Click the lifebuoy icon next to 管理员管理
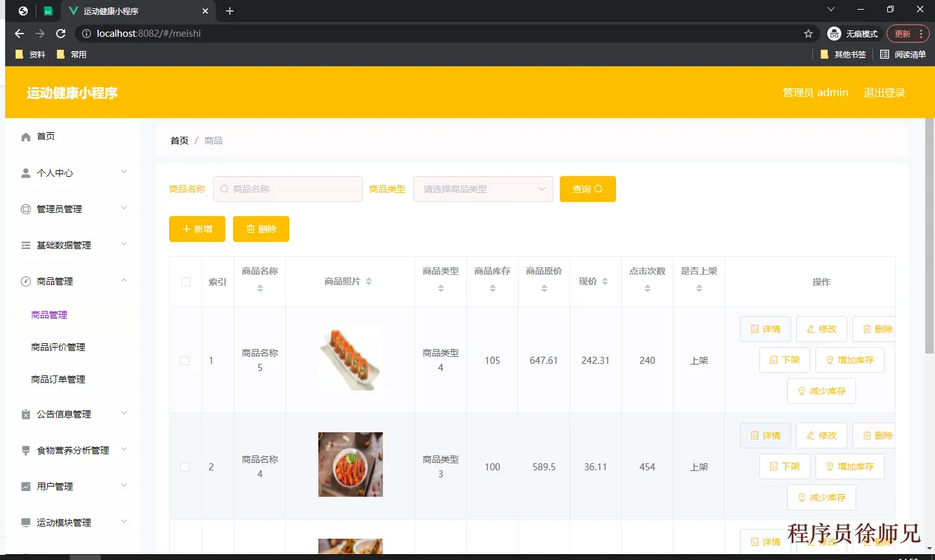 coord(26,209)
